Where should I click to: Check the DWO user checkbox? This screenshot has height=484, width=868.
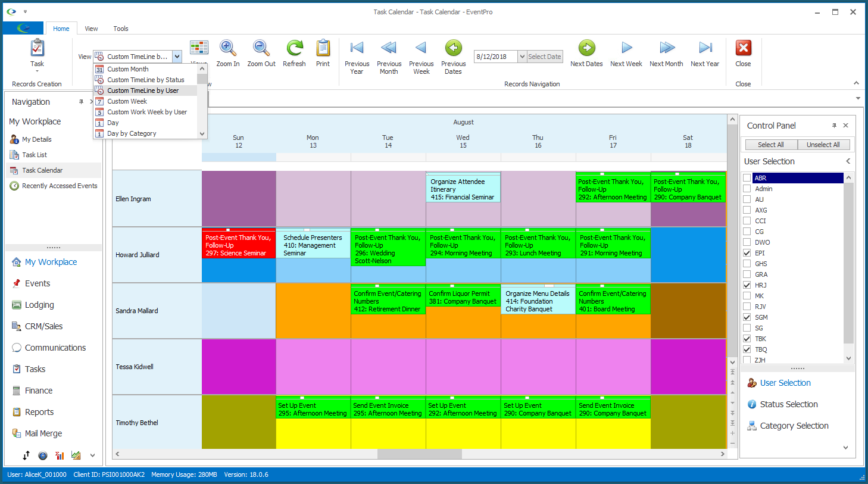coord(747,242)
